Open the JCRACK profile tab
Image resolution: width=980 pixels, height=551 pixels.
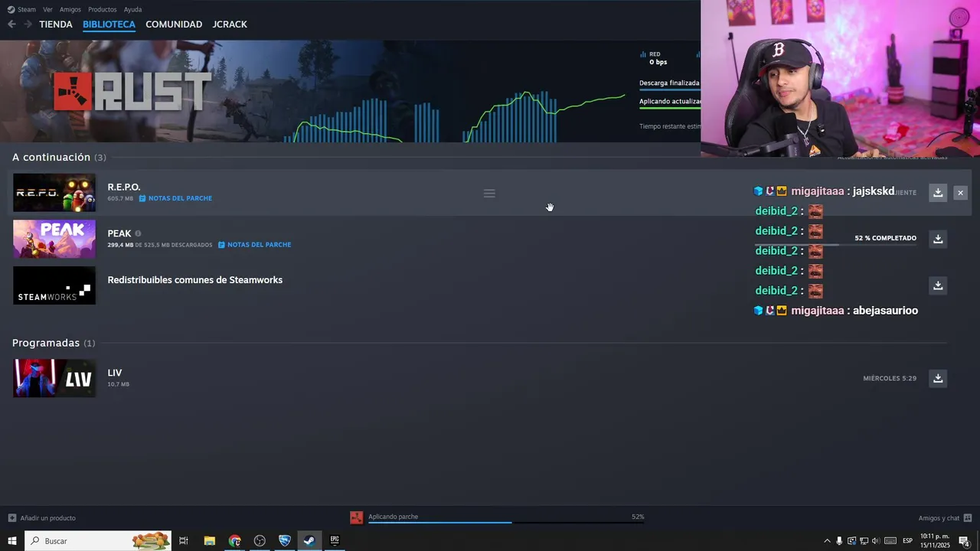click(230, 24)
